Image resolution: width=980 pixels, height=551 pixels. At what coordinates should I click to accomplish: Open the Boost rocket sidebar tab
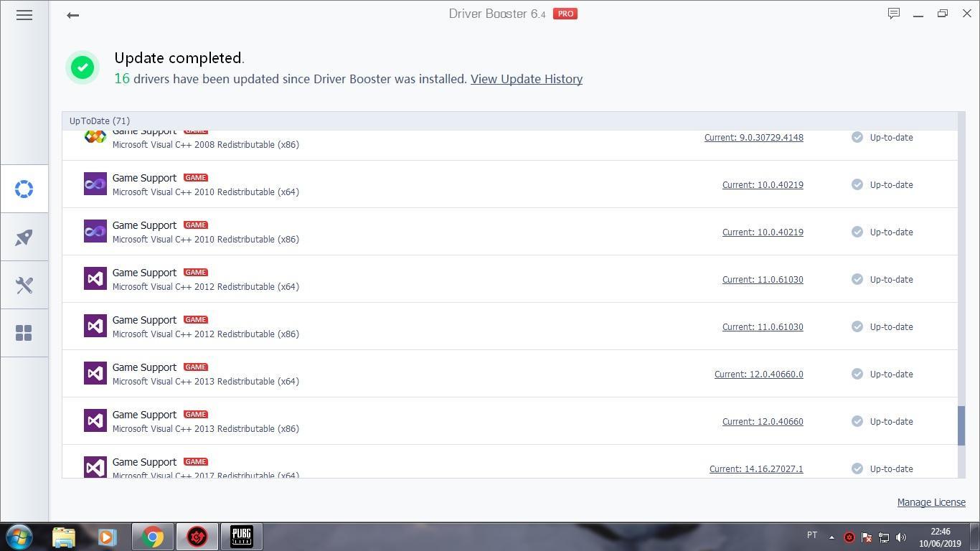point(24,237)
